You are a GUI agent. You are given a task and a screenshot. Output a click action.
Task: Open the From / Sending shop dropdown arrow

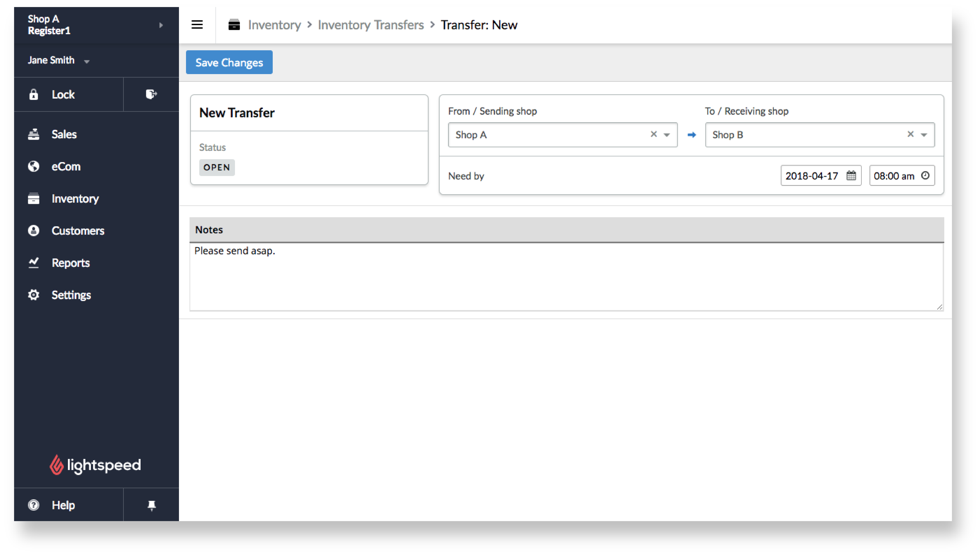[667, 135]
